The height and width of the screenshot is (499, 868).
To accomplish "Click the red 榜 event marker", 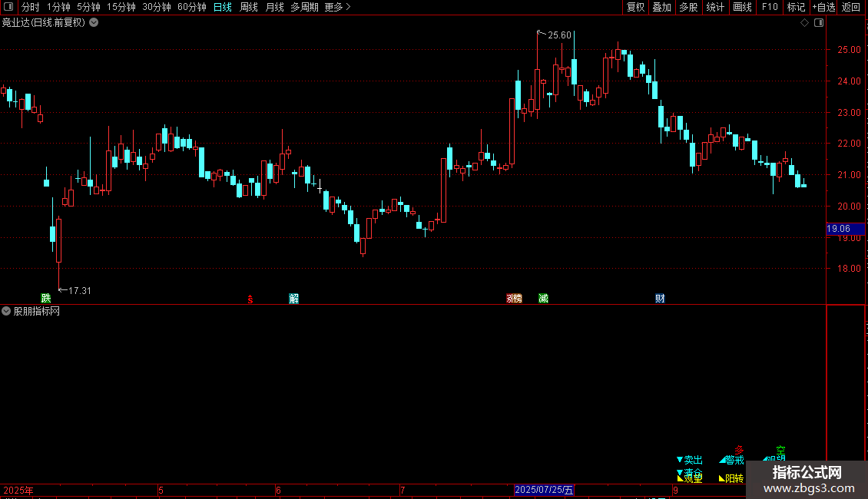I will 517,299.
